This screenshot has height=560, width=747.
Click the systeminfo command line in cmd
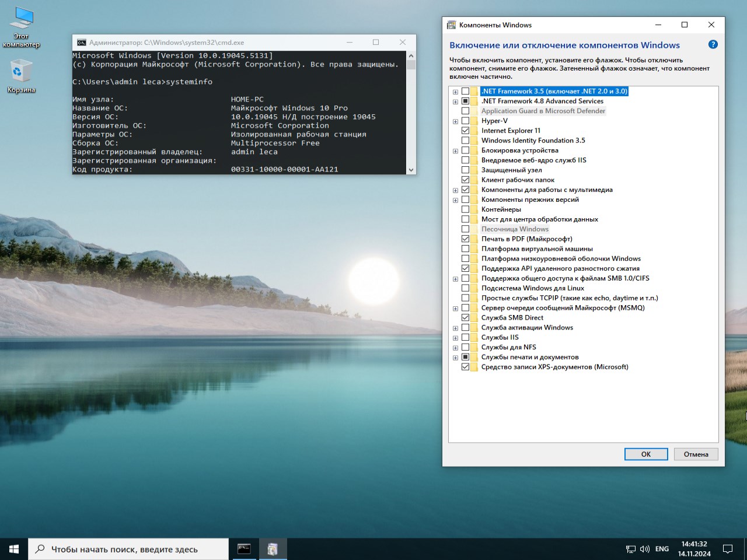point(142,82)
